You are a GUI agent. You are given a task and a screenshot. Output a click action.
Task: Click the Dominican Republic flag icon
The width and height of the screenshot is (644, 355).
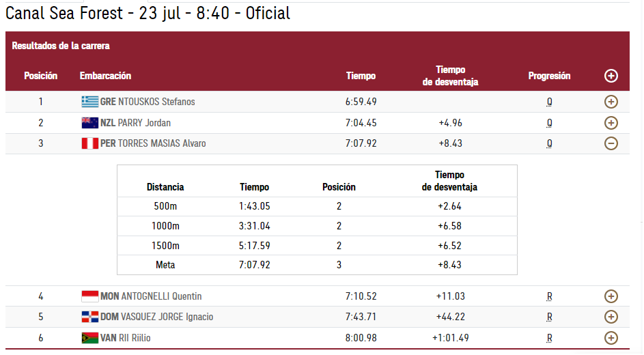click(90, 317)
